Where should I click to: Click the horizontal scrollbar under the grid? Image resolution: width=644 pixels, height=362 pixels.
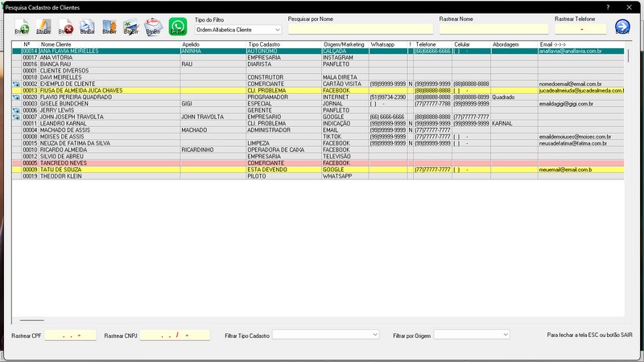[31, 320]
